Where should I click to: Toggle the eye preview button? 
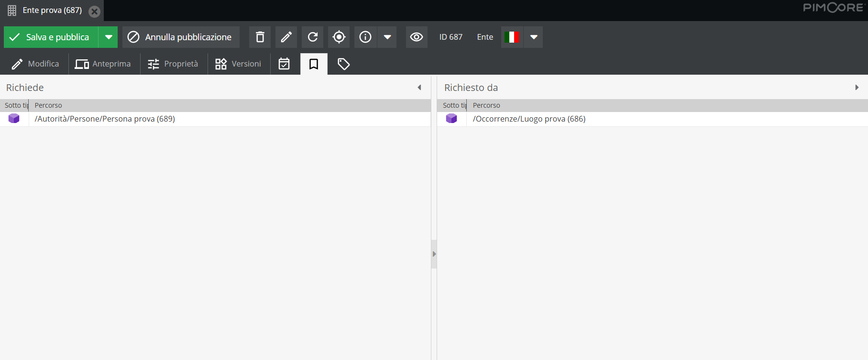click(x=417, y=37)
